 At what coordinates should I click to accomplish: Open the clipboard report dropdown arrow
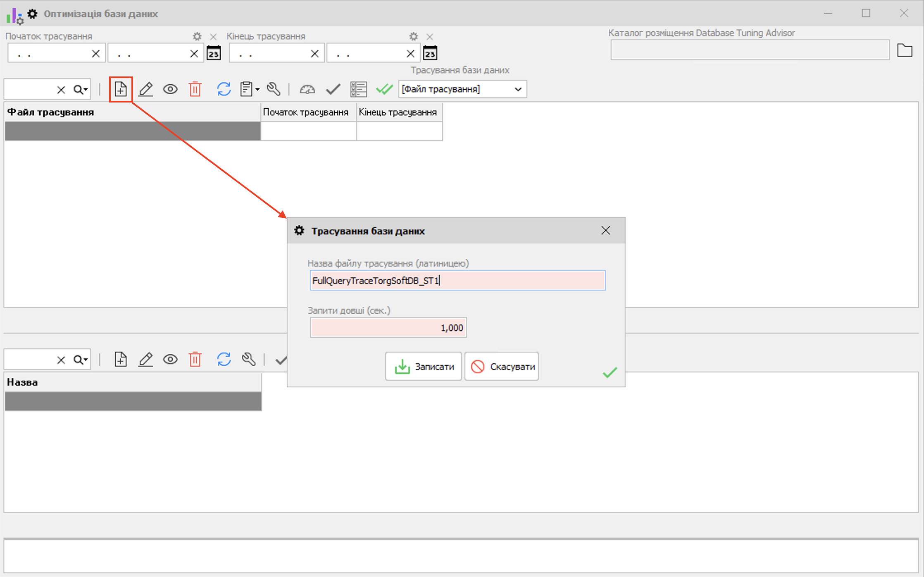[x=257, y=89]
